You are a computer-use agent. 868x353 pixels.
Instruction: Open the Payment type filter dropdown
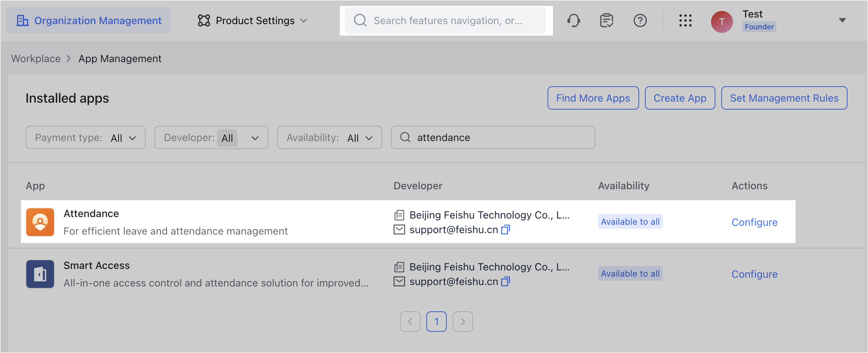click(x=85, y=137)
